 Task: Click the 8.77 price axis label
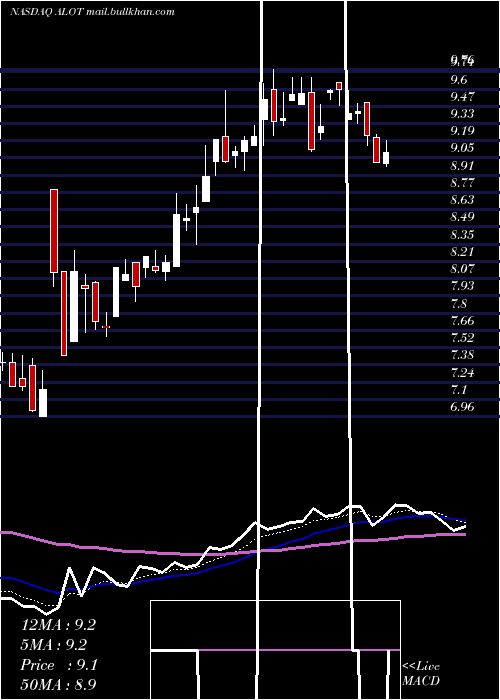(462, 183)
